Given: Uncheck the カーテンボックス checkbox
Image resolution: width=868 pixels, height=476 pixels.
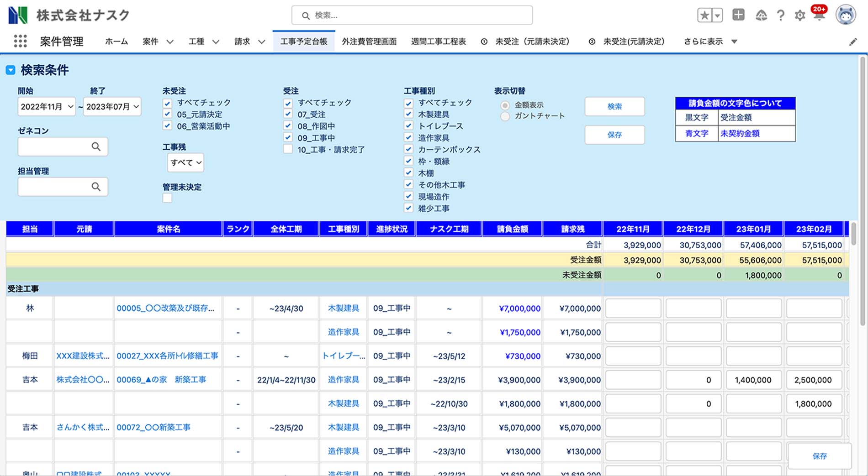Looking at the screenshot, I should click(x=408, y=149).
